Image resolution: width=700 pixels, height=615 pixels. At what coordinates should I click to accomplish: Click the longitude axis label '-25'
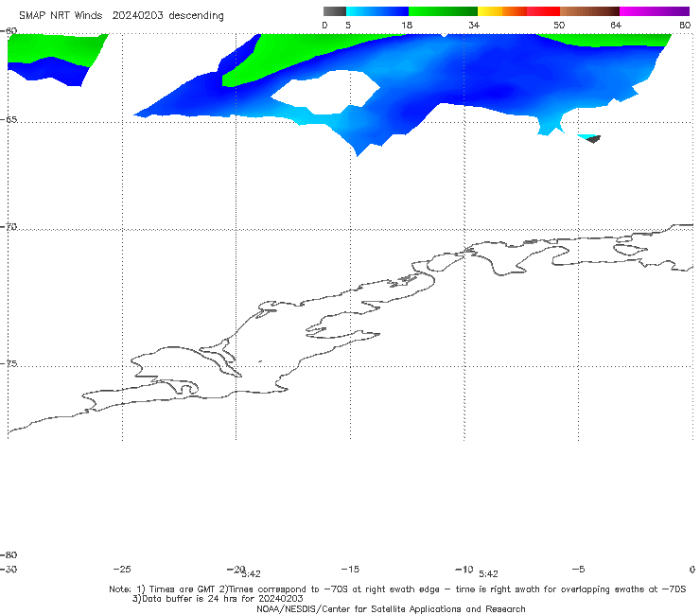(122, 569)
